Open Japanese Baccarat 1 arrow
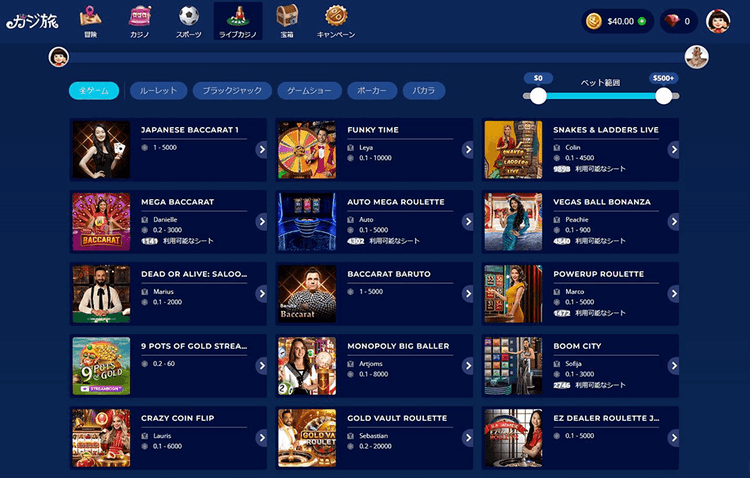The image size is (750, 478). 261,149
